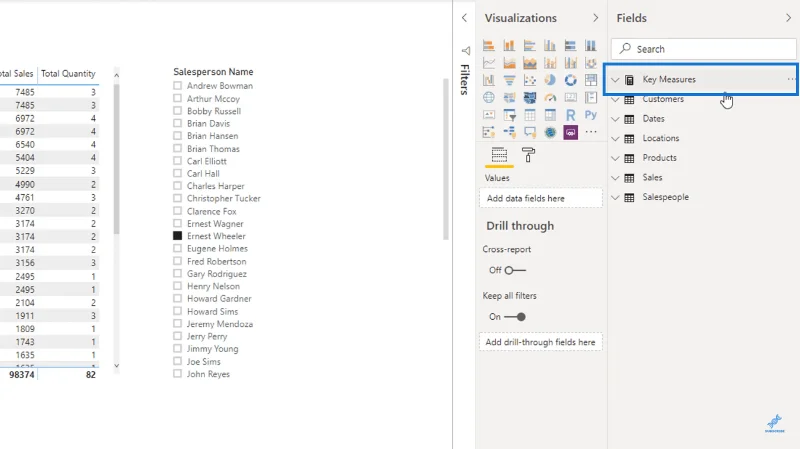Uncheck the Ernest Wheeler checkbox

pos(177,236)
